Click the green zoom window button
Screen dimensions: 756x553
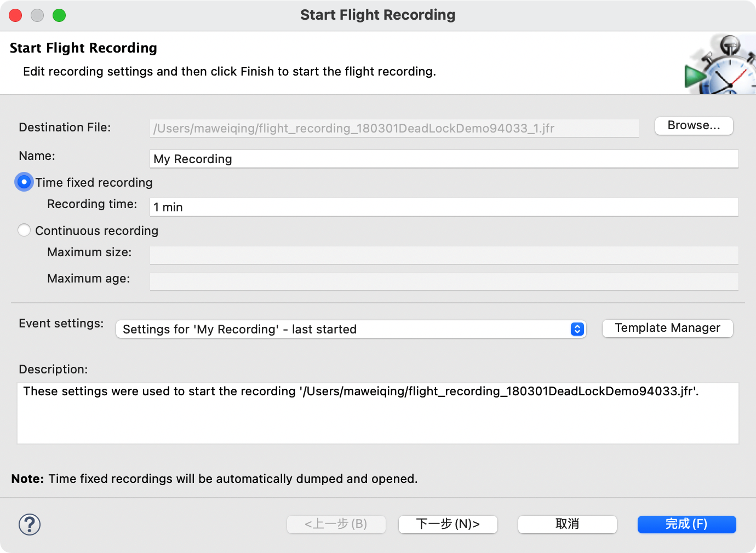[59, 15]
